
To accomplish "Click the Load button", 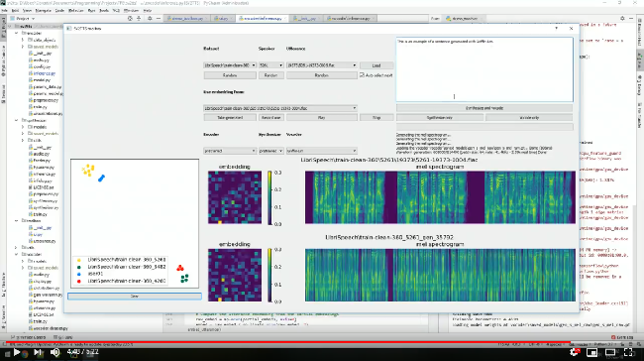I will 376,65.
